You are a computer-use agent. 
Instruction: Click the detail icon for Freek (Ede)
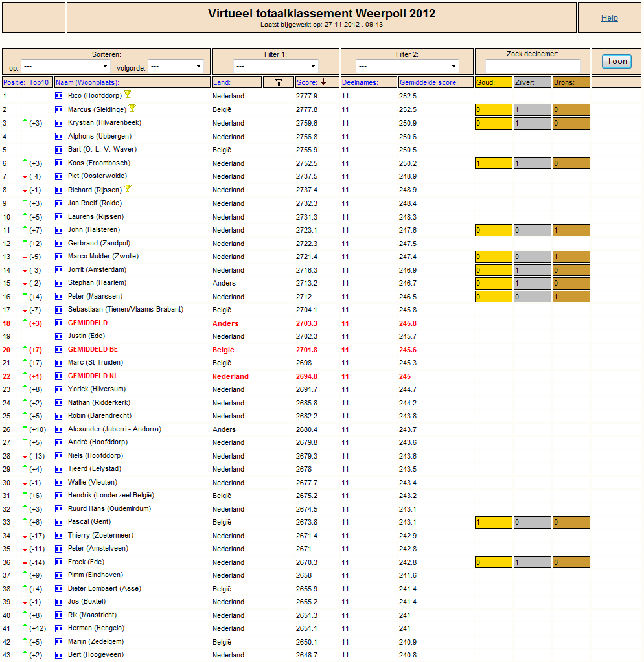pos(59,562)
